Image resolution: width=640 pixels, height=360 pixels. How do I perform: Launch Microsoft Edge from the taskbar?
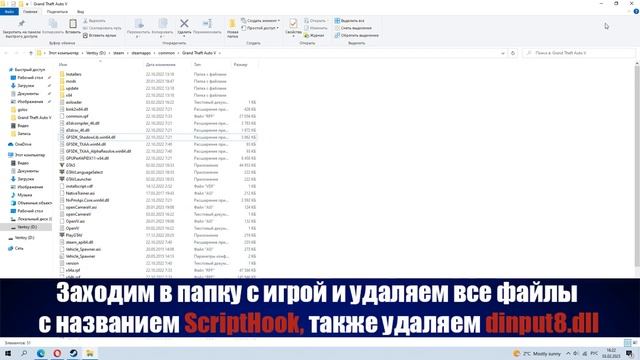tap(40, 353)
